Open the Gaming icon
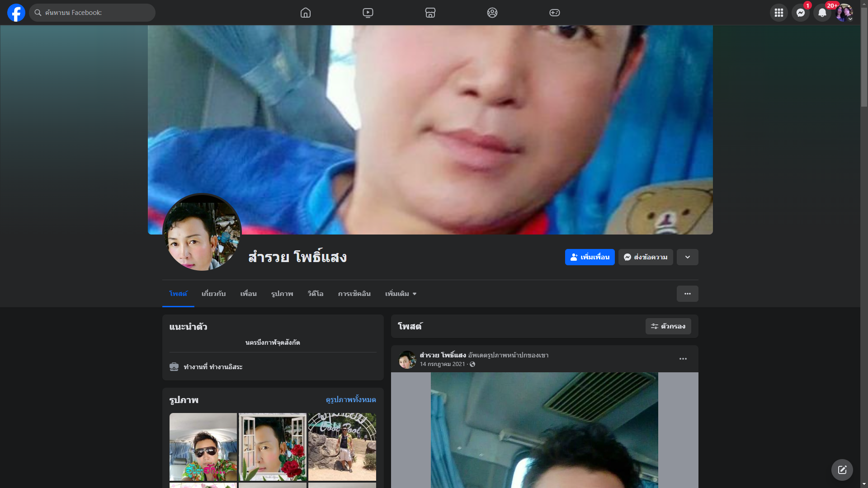 click(555, 13)
